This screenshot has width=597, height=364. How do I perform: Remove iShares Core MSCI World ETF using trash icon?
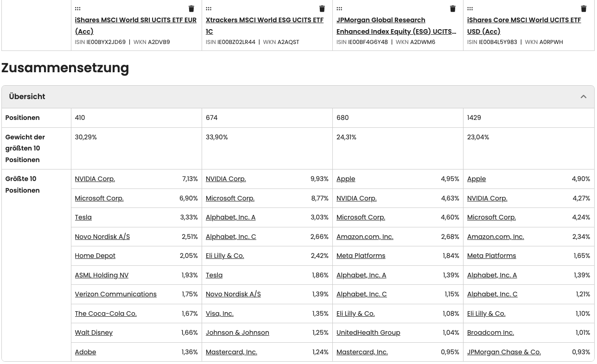584,8
